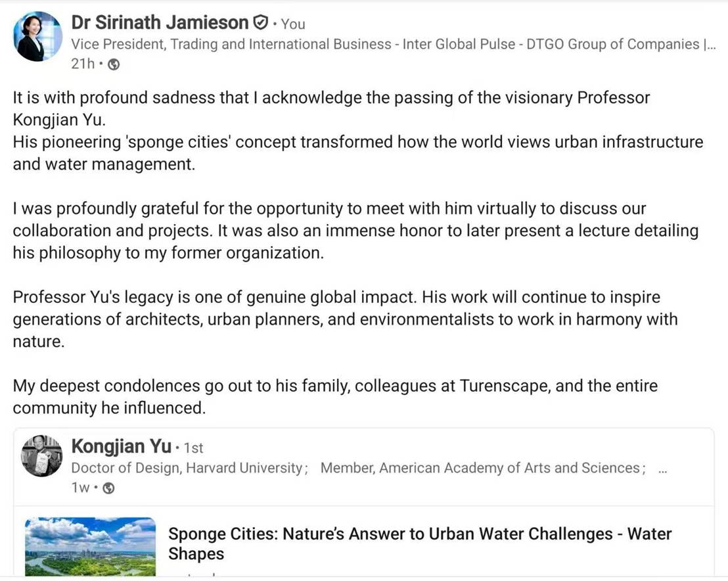This screenshot has height=581, width=728.
Task: Click Kongjian Yu's black-and-white profile photo
Action: (x=41, y=455)
